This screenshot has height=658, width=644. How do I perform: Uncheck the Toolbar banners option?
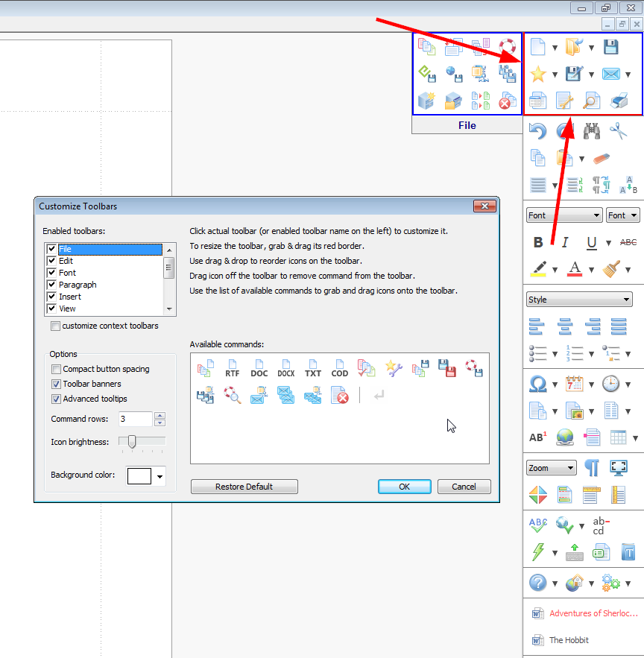coord(57,384)
